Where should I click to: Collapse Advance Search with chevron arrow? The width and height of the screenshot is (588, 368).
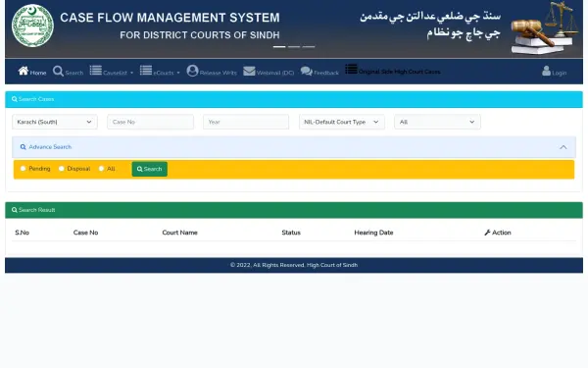[x=563, y=147]
